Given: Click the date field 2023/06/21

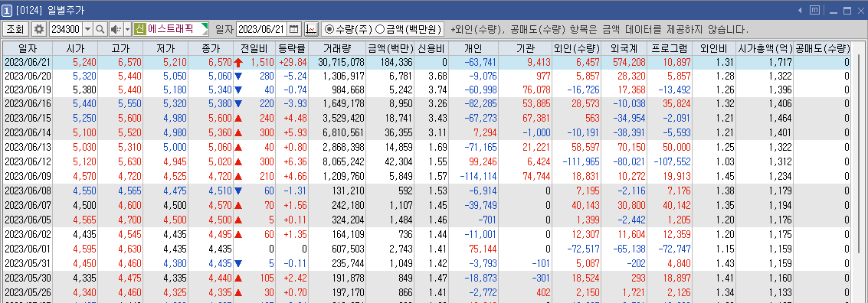Looking at the screenshot, I should 262,29.
